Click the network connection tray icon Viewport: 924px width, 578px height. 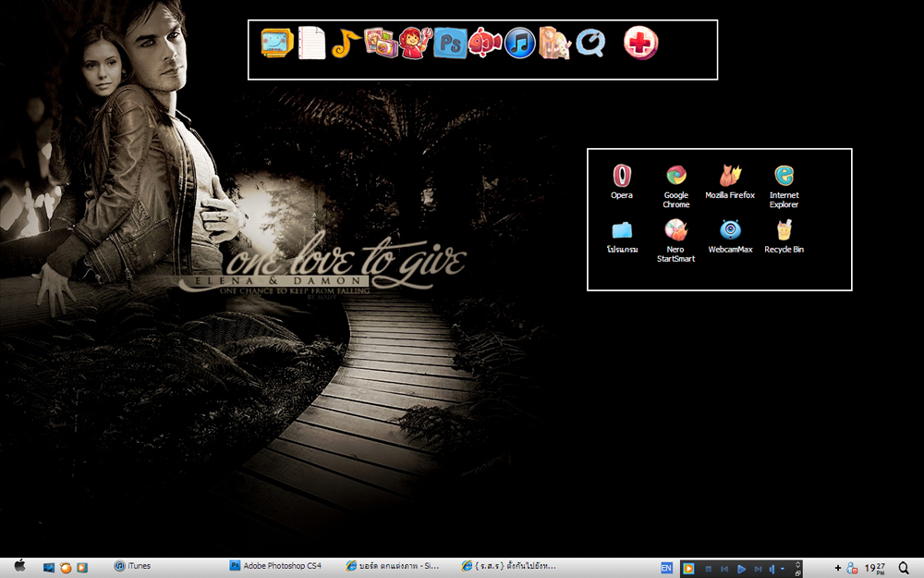pyautogui.click(x=852, y=568)
